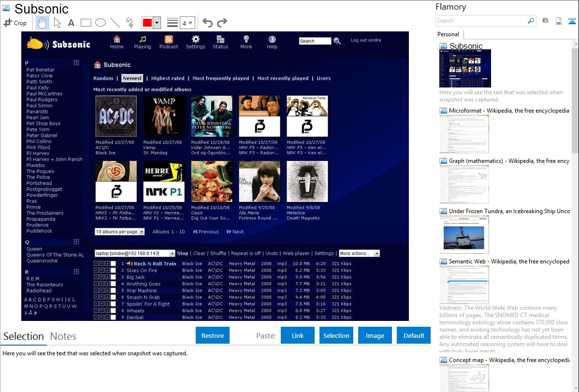Click the document page icon in Flamory panel
The image size is (579, 392).
pos(559,21)
